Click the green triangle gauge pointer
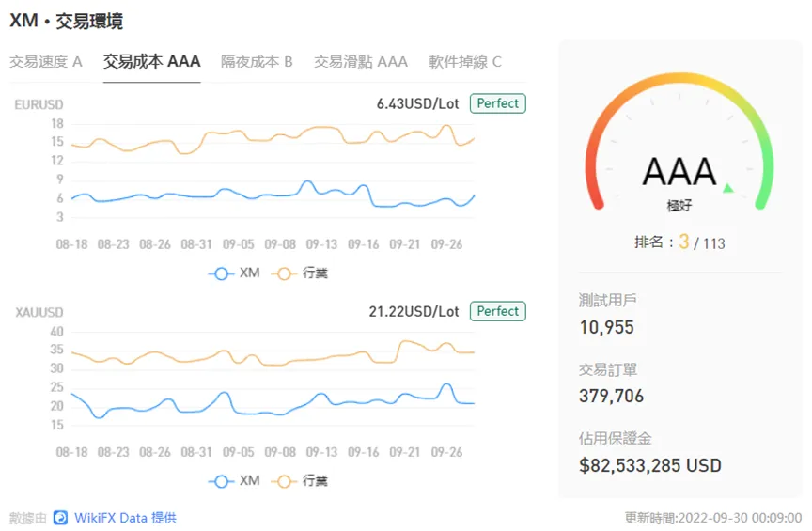The width and height of the screenshot is (812, 531). pyautogui.click(x=728, y=188)
